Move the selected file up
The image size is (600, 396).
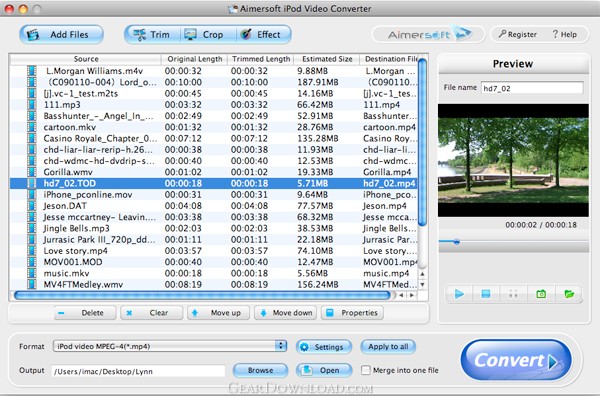(x=218, y=313)
